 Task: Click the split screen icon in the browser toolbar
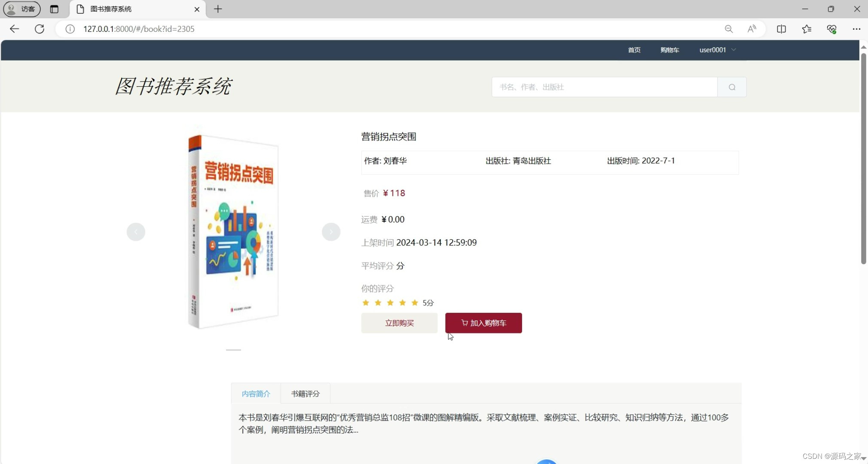click(x=782, y=29)
